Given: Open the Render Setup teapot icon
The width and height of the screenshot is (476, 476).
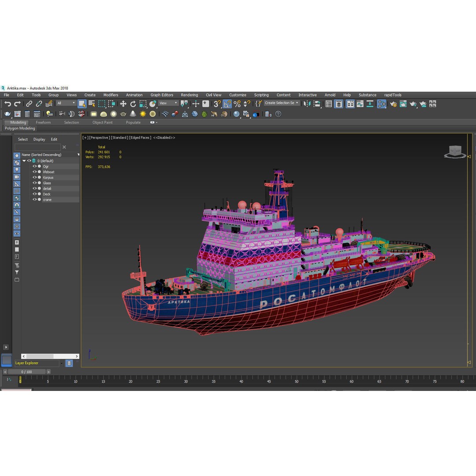Looking at the screenshot, I should [393, 104].
